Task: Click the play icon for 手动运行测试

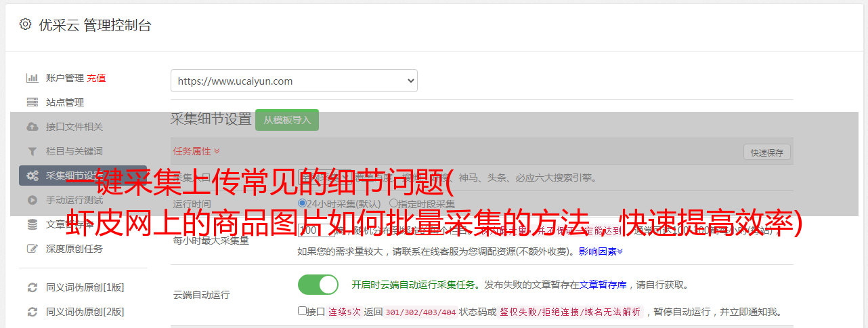Action: point(32,200)
